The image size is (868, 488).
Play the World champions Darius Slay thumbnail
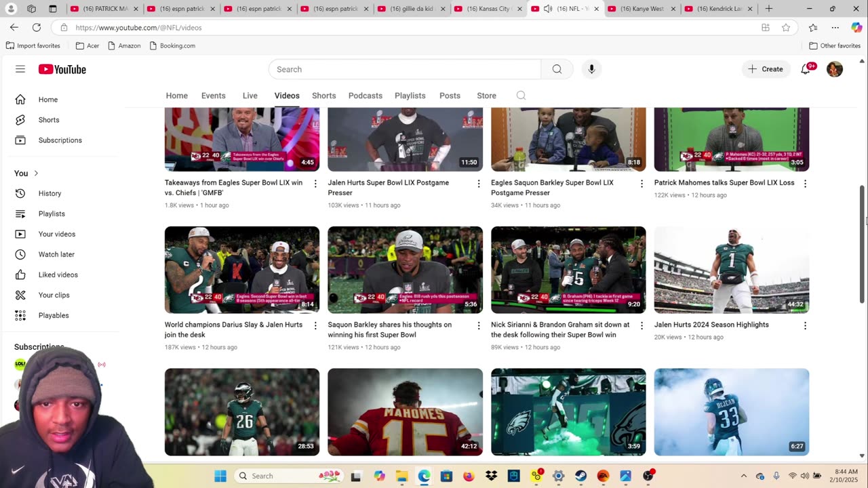click(242, 270)
